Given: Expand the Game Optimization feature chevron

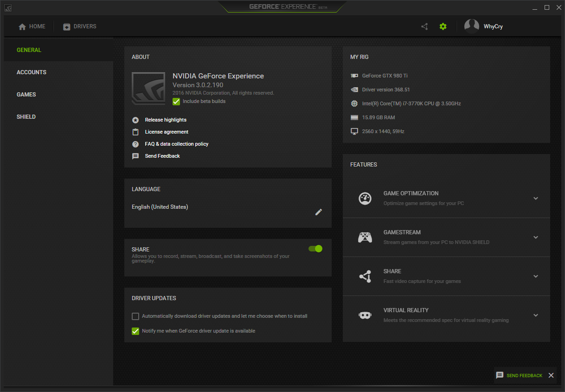Looking at the screenshot, I should [x=536, y=199].
